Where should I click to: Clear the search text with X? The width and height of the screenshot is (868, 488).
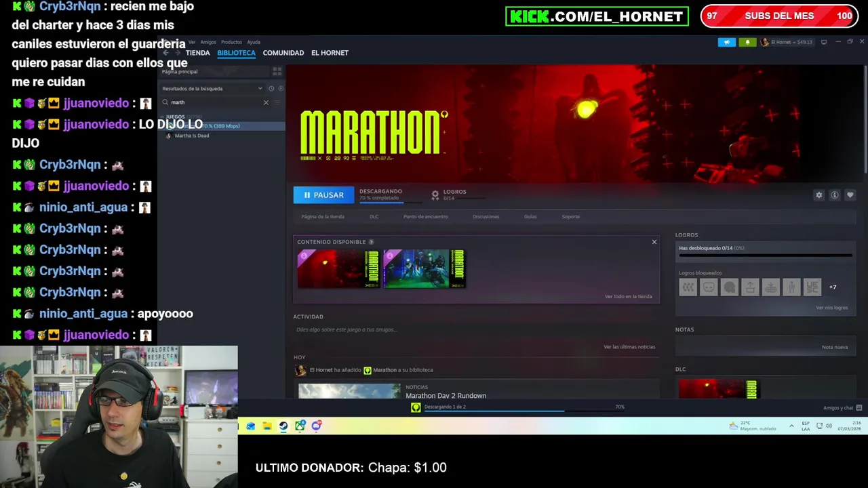pos(266,102)
